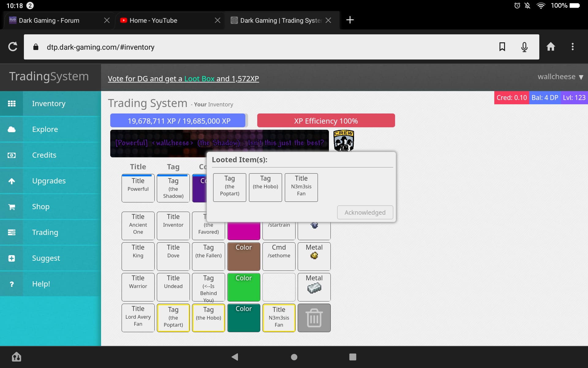Go to browser home page icon
This screenshot has height=368, width=588.
click(x=551, y=47)
